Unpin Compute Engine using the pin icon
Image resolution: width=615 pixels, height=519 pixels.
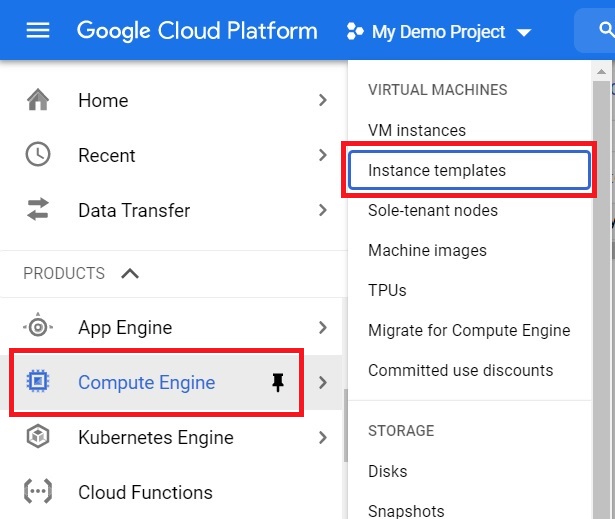[278, 382]
